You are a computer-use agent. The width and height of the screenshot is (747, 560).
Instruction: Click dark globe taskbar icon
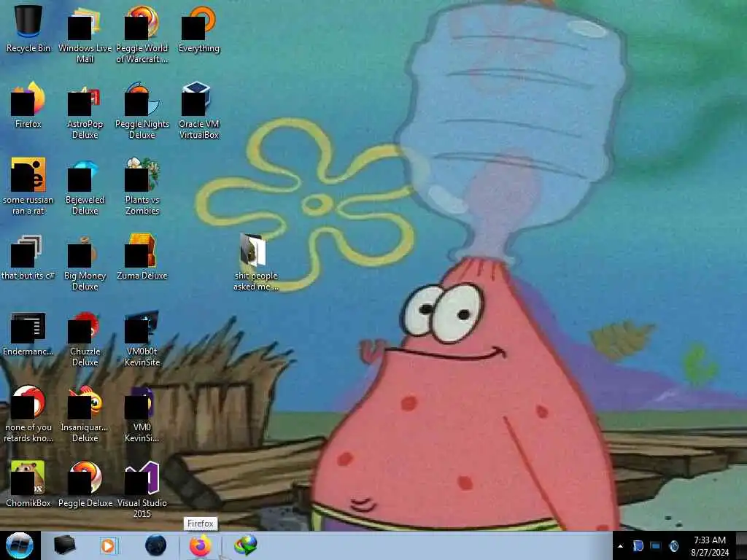click(x=155, y=545)
